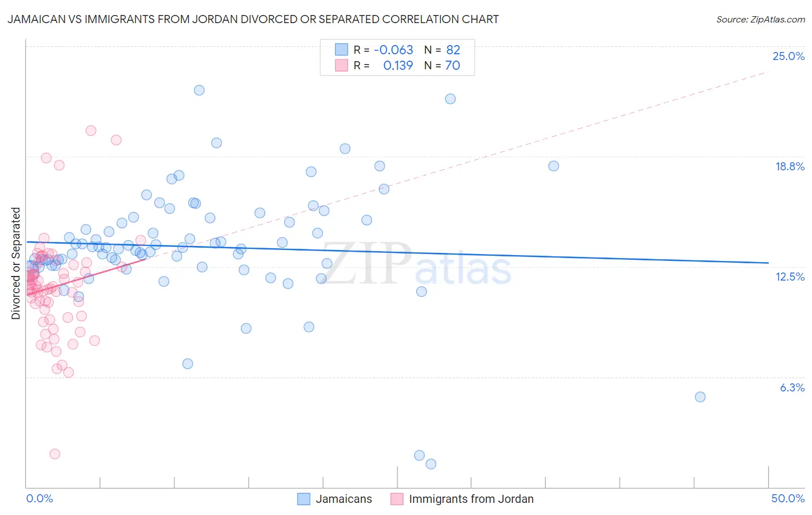The width and height of the screenshot is (812, 515).
Task: Click the 0.0% x-axis label
Action: point(39,498)
